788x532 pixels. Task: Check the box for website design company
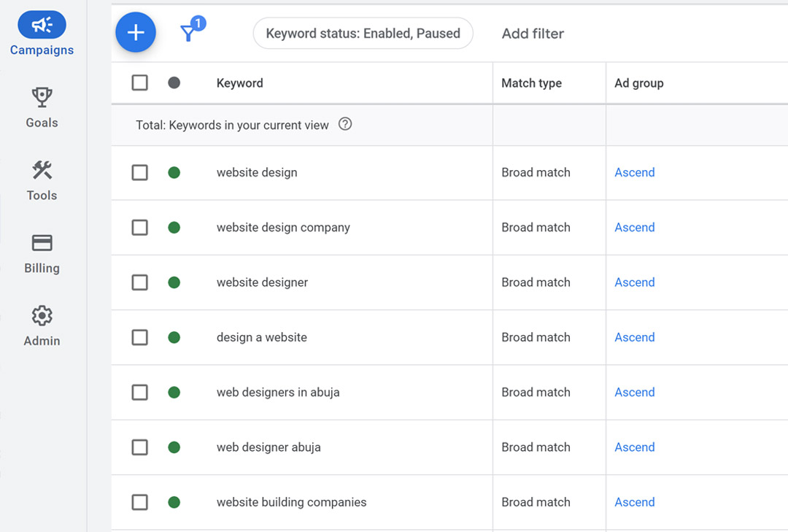pyautogui.click(x=139, y=227)
